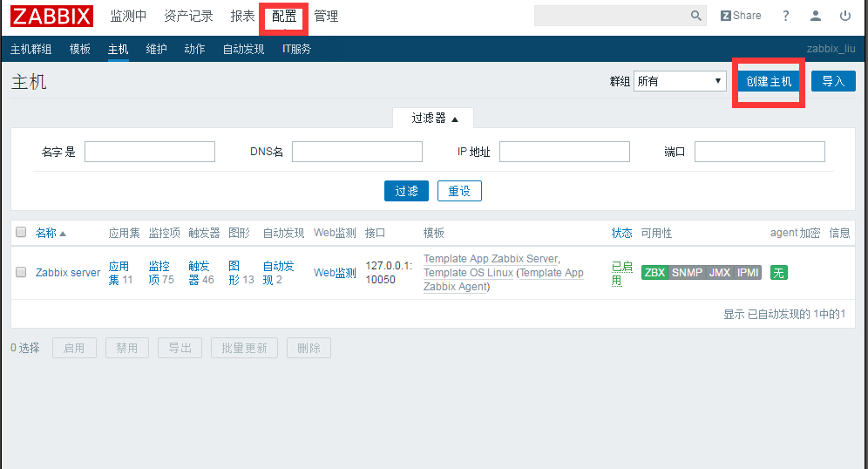Click the ZABBIX logo
868x469 pixels.
coord(51,16)
